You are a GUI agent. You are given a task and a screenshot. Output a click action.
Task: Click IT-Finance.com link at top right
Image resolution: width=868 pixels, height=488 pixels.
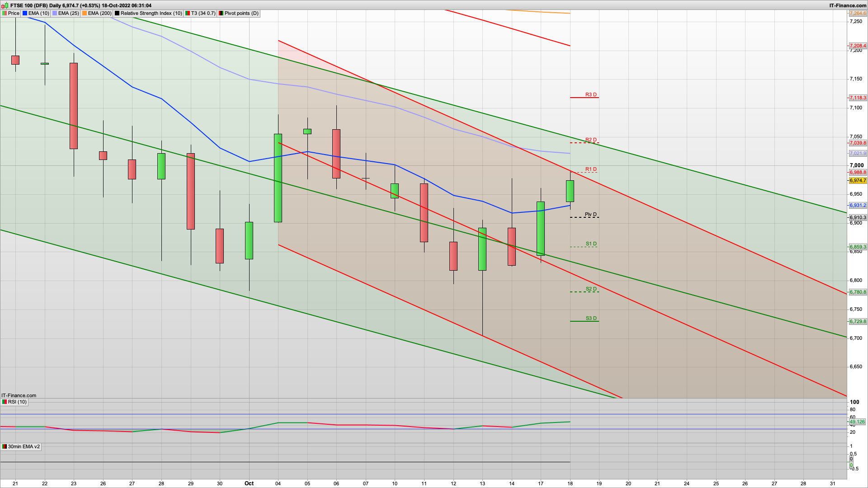[x=848, y=5]
